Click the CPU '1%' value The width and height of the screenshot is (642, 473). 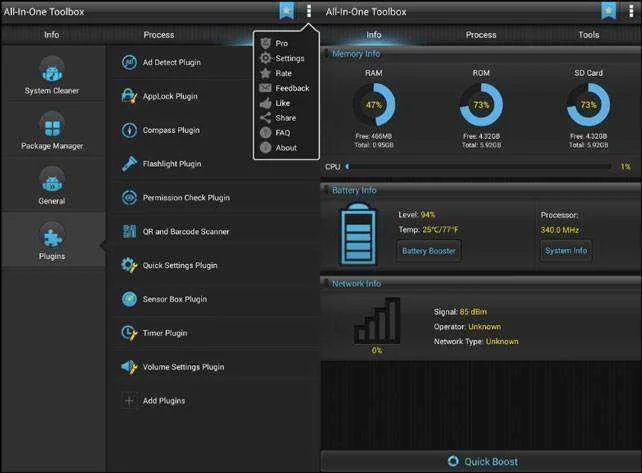[625, 167]
